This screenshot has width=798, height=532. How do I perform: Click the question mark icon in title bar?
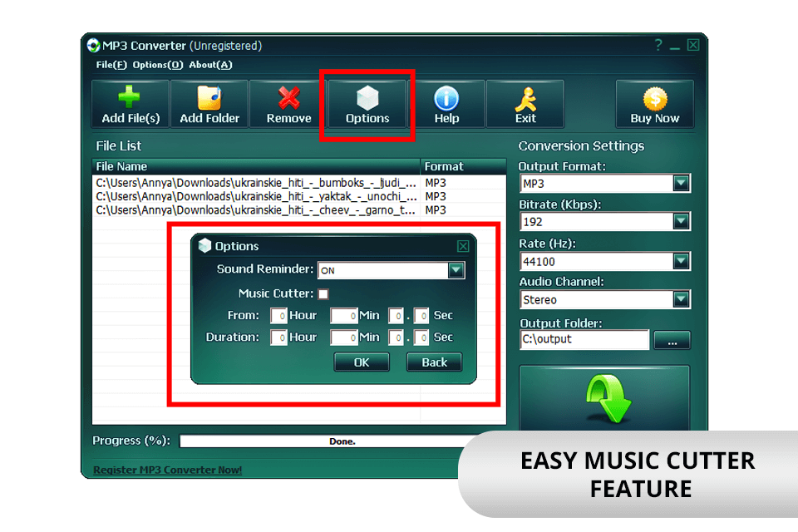click(658, 46)
